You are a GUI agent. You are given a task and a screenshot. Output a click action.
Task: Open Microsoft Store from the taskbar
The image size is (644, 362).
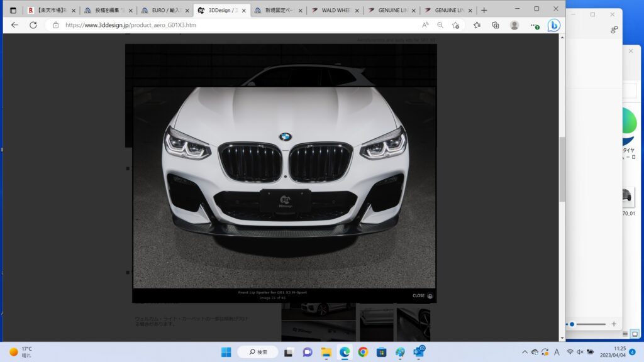pos(382,352)
